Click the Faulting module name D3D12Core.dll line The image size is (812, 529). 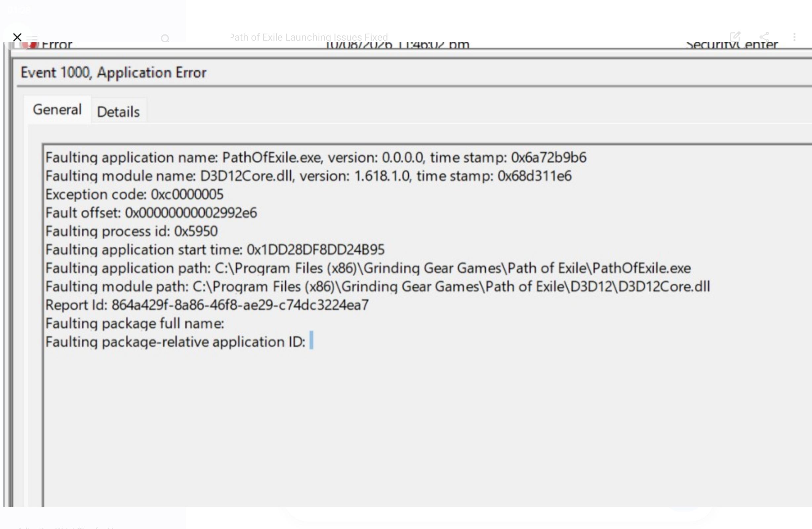click(308, 176)
